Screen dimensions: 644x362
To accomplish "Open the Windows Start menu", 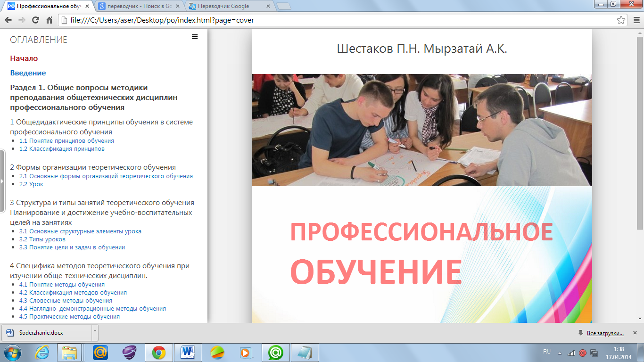I will (x=13, y=352).
